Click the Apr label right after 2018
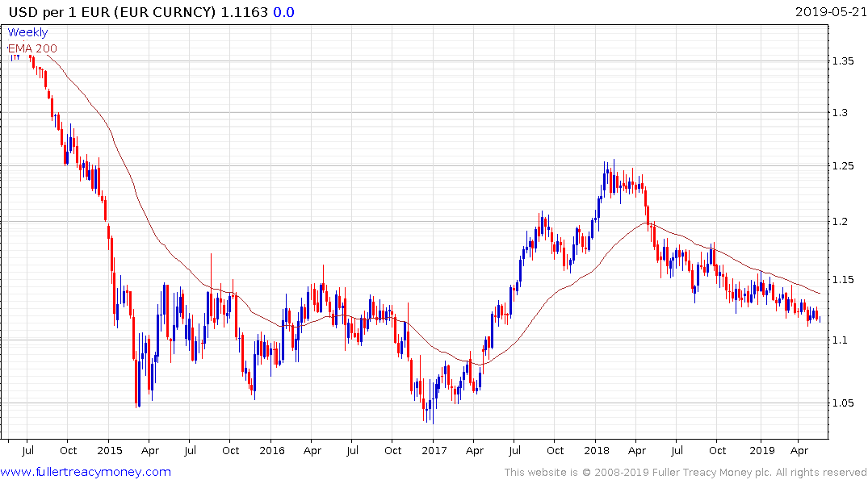The width and height of the screenshot is (868, 484). [637, 450]
